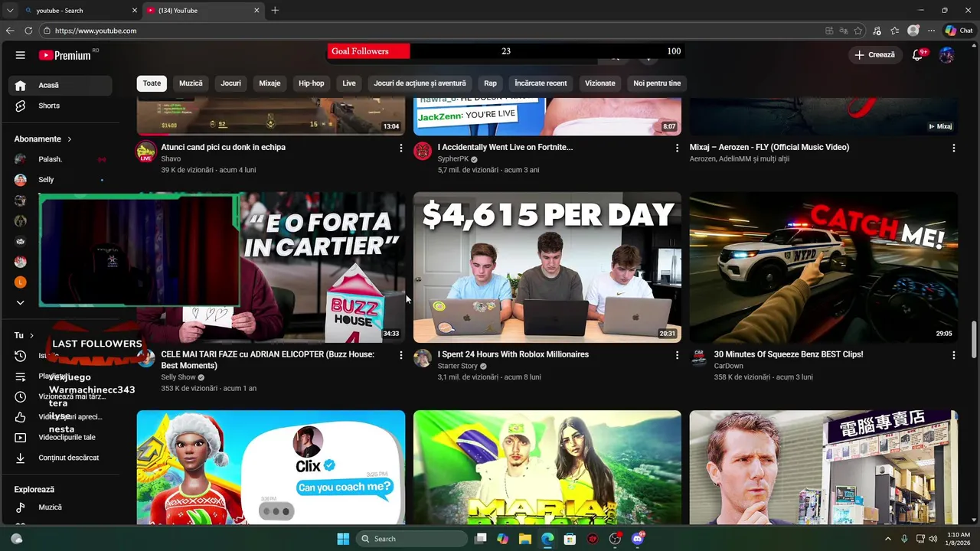
Task: Select the Muzică filter chip
Action: [191, 83]
